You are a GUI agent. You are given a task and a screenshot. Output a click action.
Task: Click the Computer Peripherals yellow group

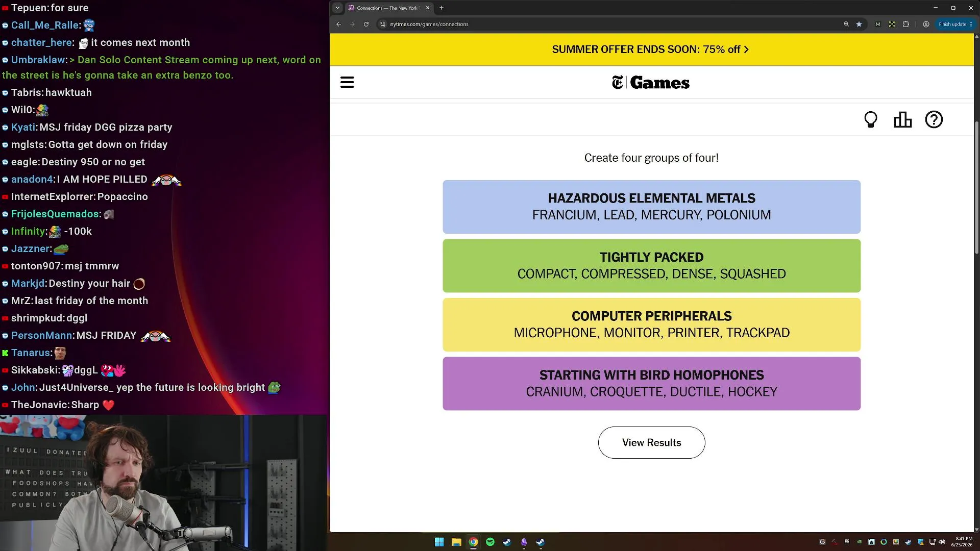(651, 324)
